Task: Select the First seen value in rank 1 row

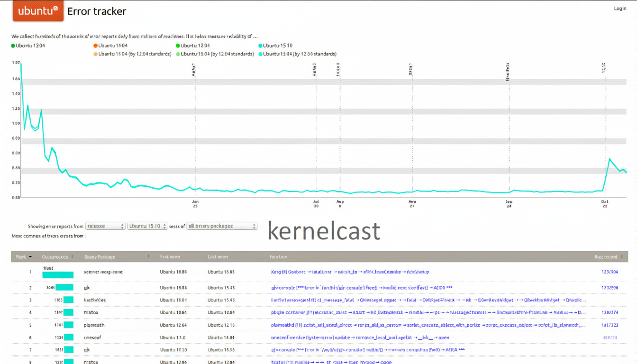Action: [173, 272]
